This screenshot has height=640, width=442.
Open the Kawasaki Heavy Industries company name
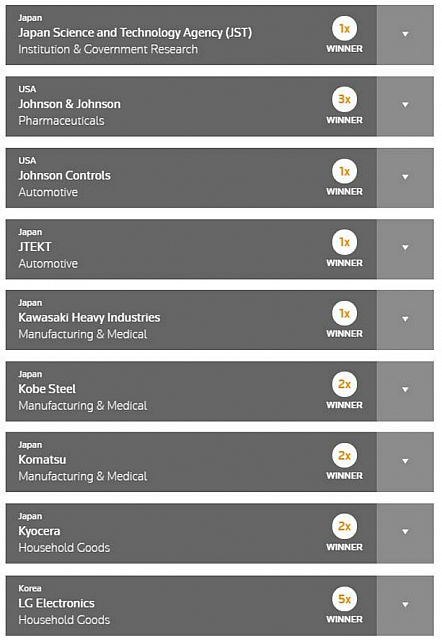89,318
